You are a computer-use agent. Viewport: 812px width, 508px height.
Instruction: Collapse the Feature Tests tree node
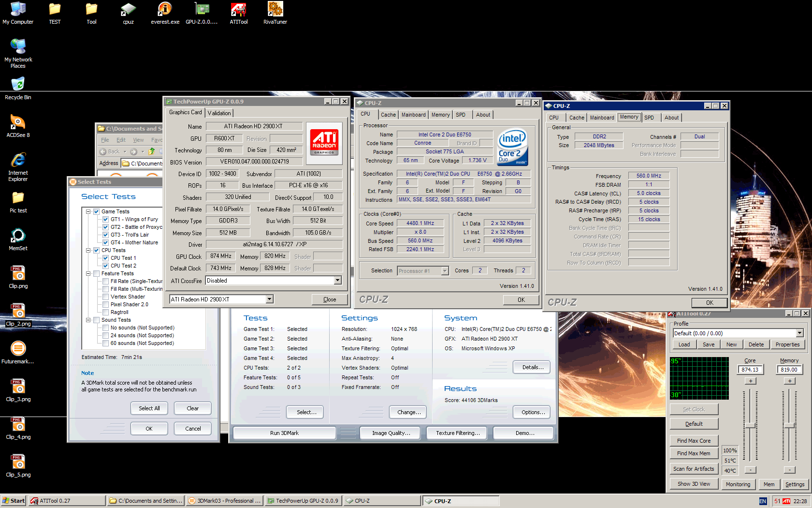click(88, 273)
